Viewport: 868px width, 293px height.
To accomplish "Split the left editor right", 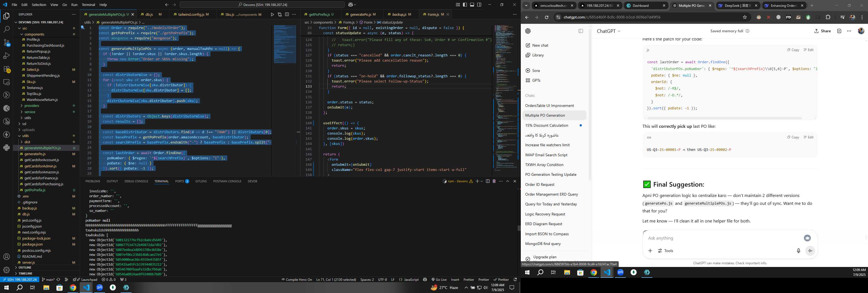I will (287, 14).
